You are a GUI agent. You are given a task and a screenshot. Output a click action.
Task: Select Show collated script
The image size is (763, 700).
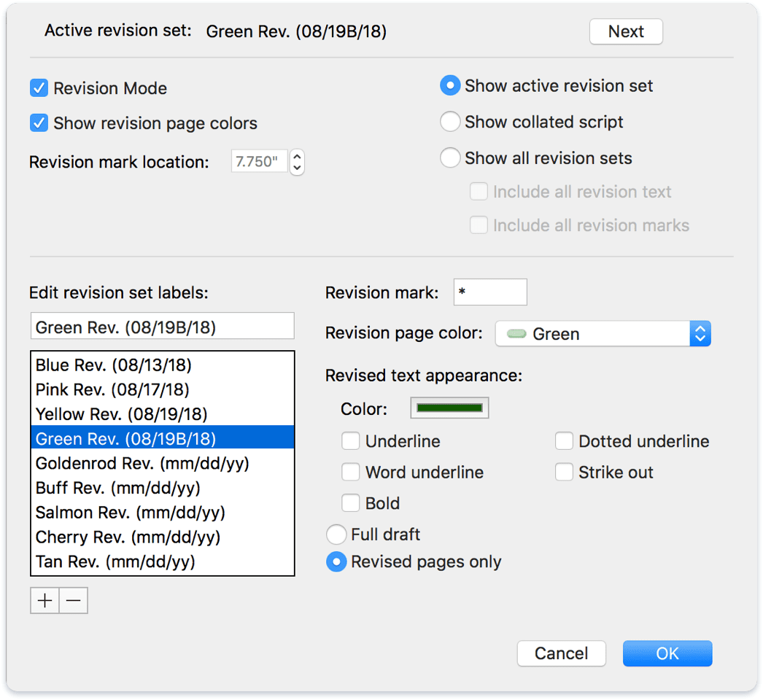(x=450, y=122)
